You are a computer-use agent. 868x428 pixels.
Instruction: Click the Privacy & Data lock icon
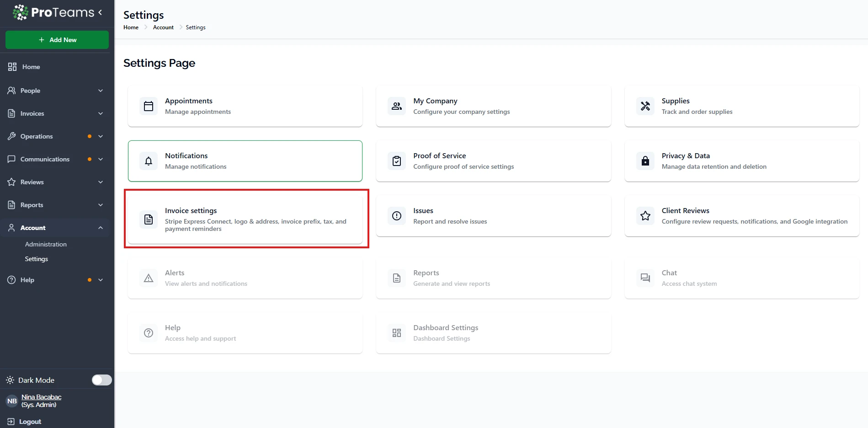pyautogui.click(x=645, y=161)
